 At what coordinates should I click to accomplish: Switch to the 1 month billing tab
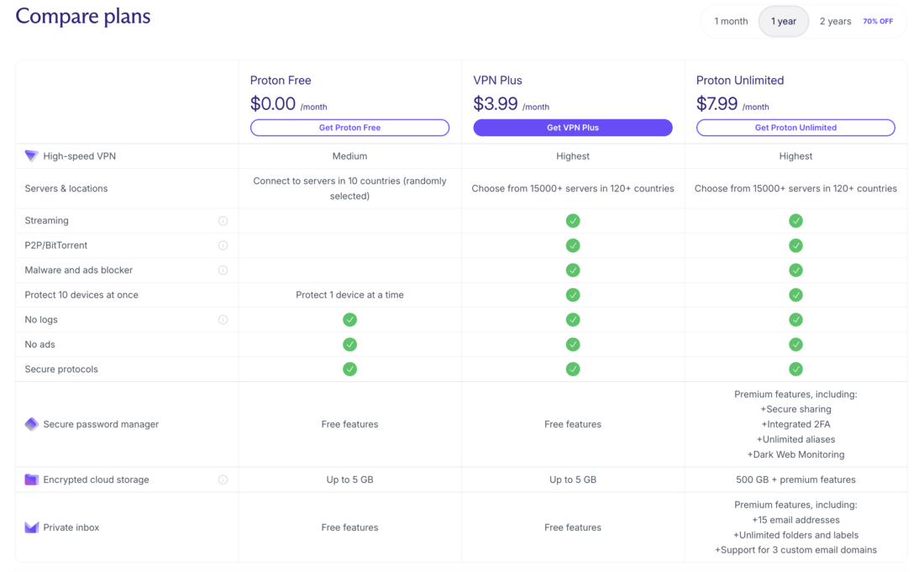(730, 21)
